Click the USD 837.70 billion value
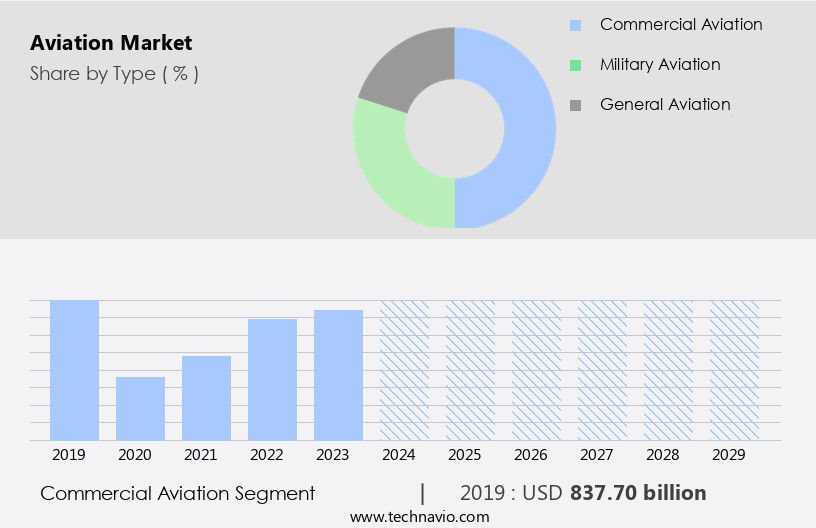 coord(638,493)
